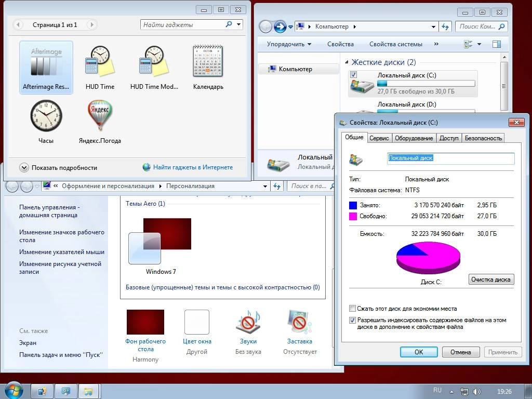
Task: Click the Forward arrow in Компьютер window
Action: coord(280,26)
